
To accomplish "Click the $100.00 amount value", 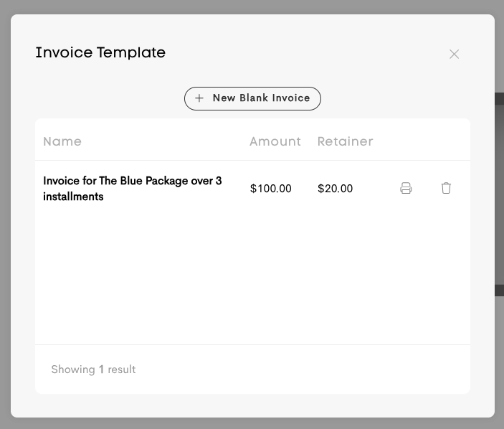I will tap(271, 189).
